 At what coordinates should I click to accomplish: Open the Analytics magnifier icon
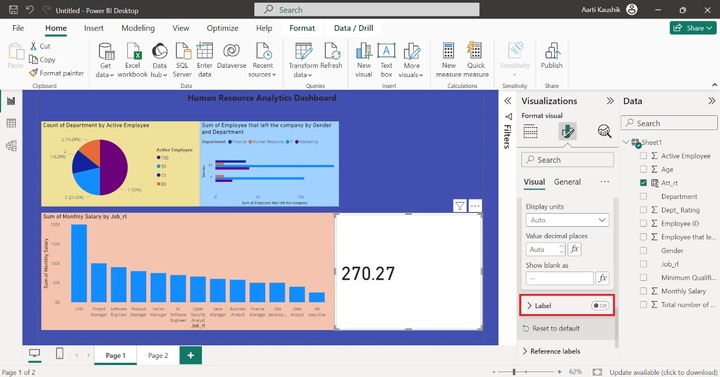(604, 131)
